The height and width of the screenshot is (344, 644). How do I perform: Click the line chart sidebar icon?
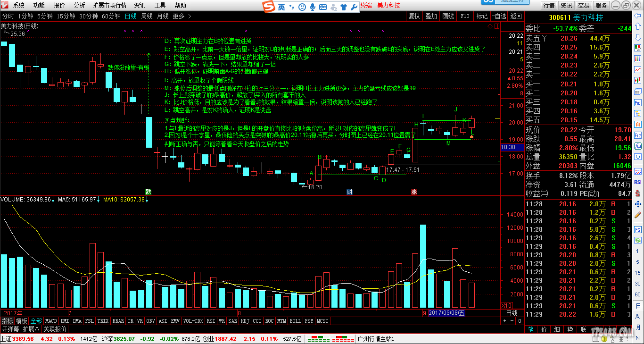637,69
